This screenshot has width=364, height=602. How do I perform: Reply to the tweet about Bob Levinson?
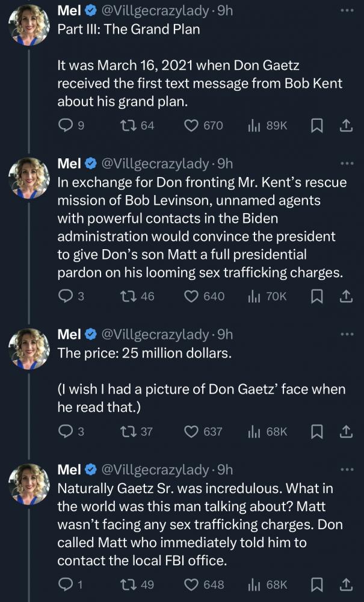tap(65, 296)
